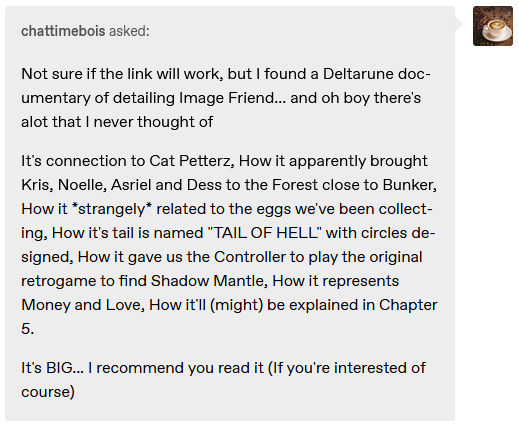Click the word "Deltarune" in first paragraph
519x429 pixels.
[x=358, y=74]
